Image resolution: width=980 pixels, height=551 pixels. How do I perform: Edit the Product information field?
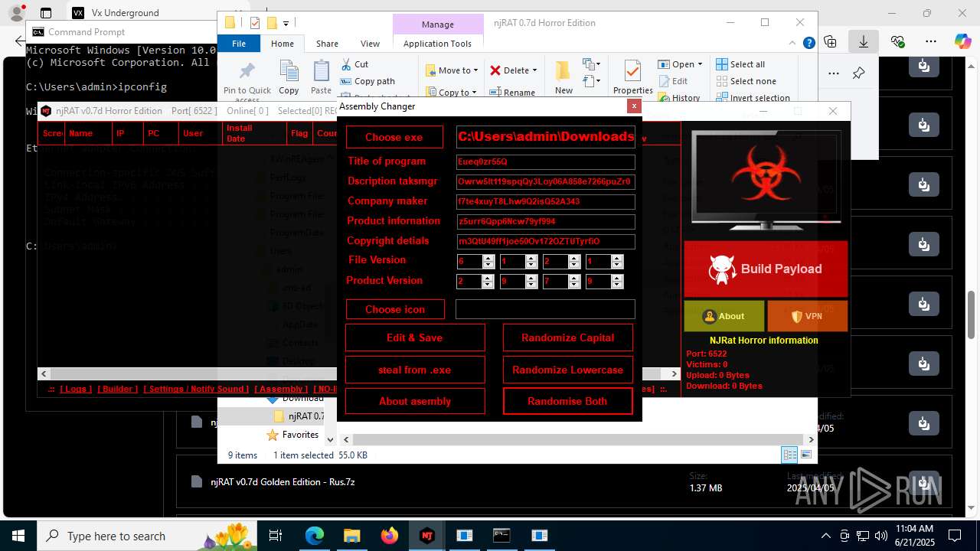click(x=545, y=222)
